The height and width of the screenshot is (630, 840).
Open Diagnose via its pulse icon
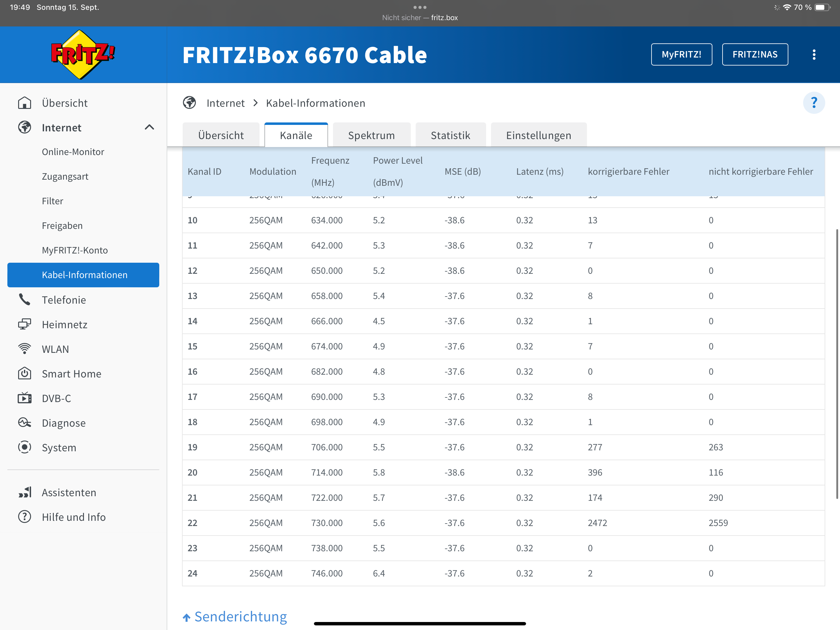point(25,423)
